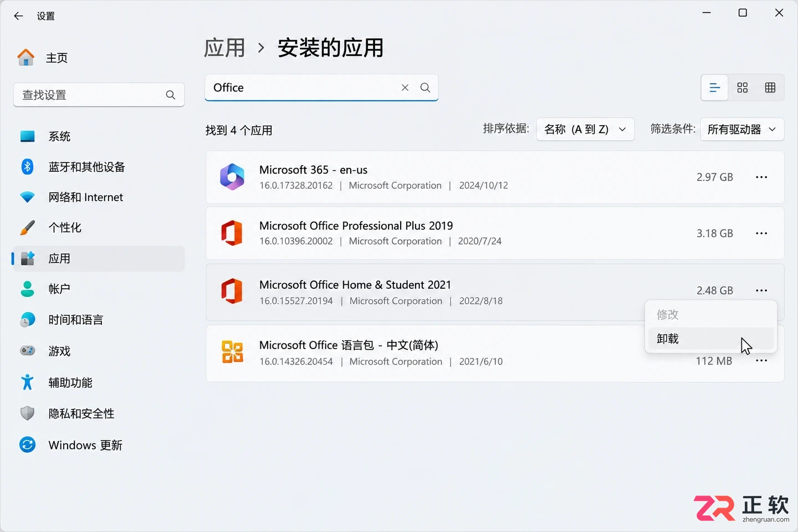The image size is (798, 532).
Task: Click the search icon in 查找设置 box
Action: click(x=171, y=95)
